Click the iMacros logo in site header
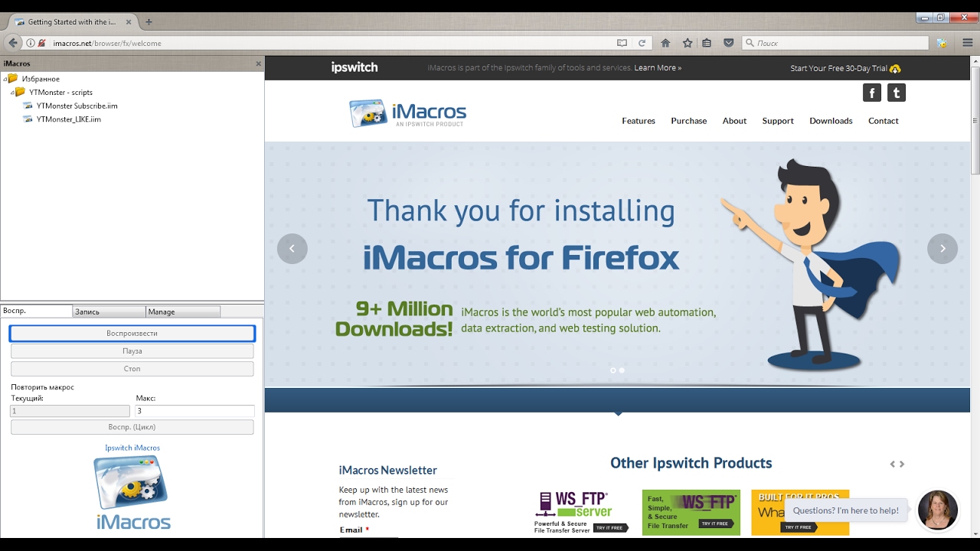Viewport: 980px width, 551px height. click(x=407, y=113)
